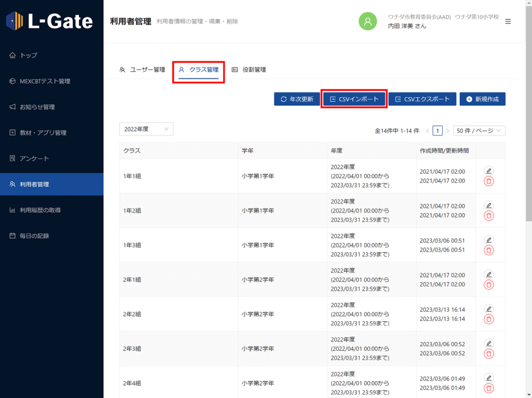Switch to the ユーザー管理 tab
Viewport: 532px width, 398px height.
pos(142,70)
